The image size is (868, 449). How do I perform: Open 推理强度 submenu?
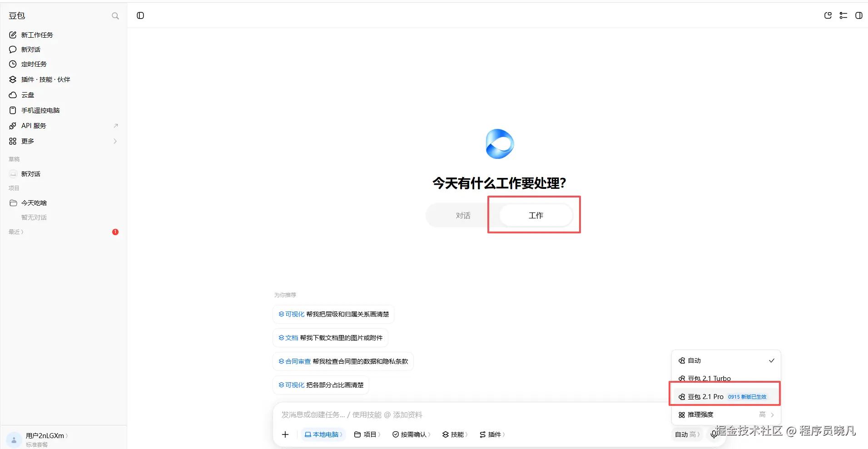[x=726, y=414]
